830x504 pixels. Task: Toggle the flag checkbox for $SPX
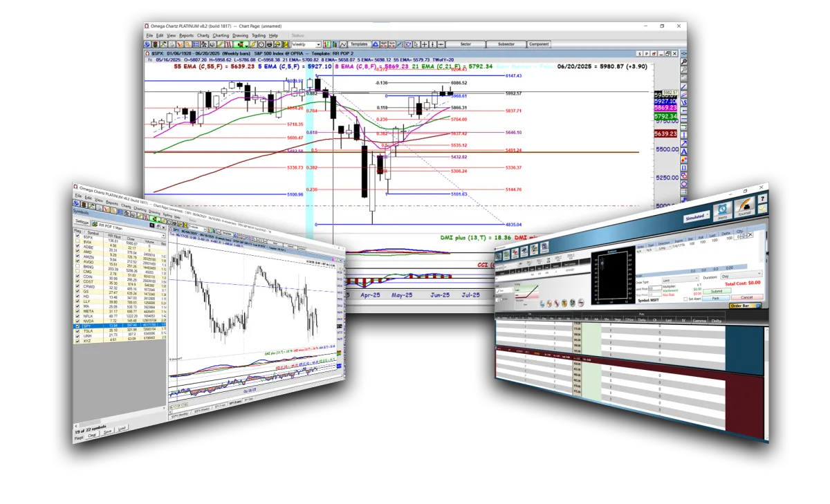pyautogui.click(x=77, y=236)
